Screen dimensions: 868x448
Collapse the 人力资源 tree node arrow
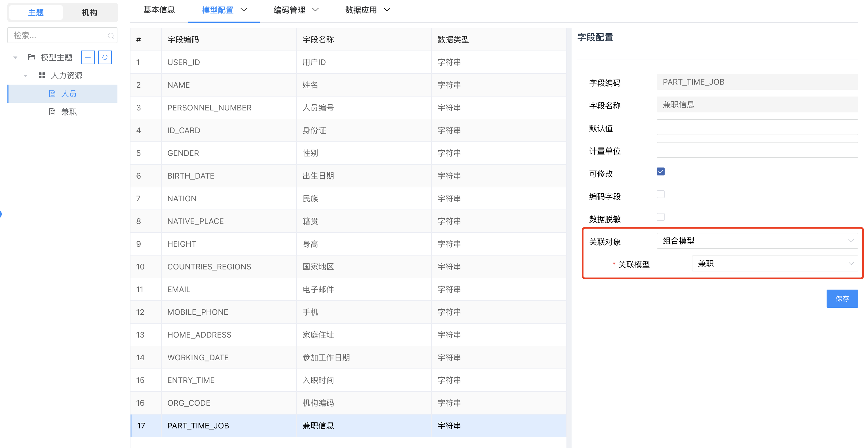click(x=26, y=76)
